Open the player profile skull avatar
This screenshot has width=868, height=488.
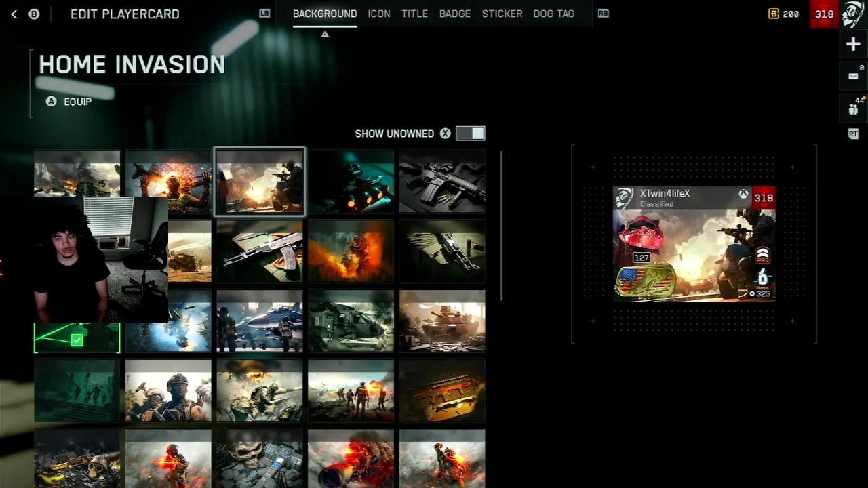pyautogui.click(x=853, y=14)
